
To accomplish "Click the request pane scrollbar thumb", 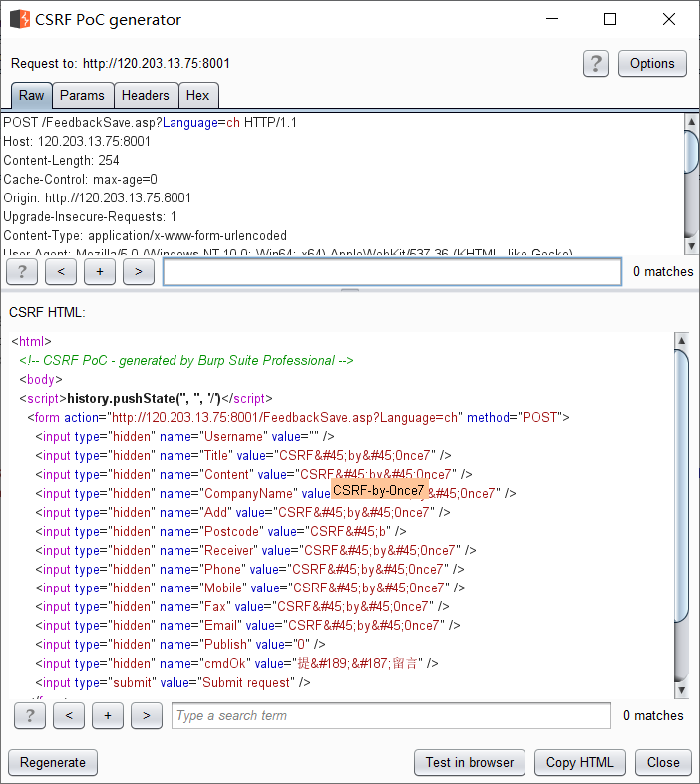I will 691,151.
